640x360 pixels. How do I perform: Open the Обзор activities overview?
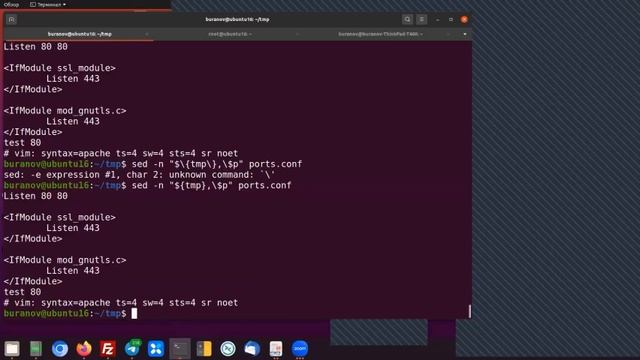coord(11,4)
